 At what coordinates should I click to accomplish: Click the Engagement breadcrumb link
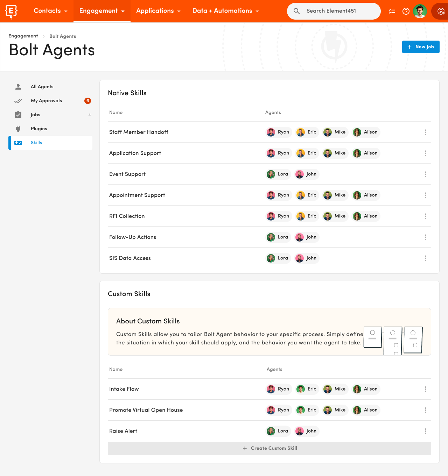tap(23, 36)
